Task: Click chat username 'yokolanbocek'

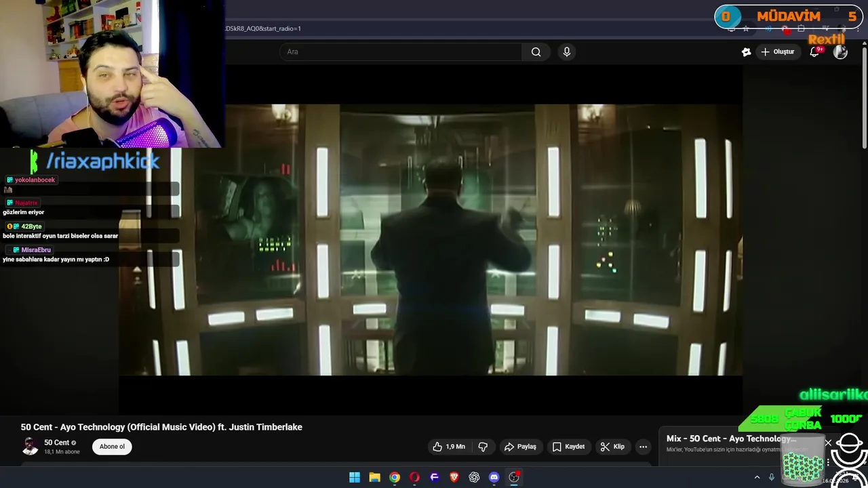Action: (35, 180)
